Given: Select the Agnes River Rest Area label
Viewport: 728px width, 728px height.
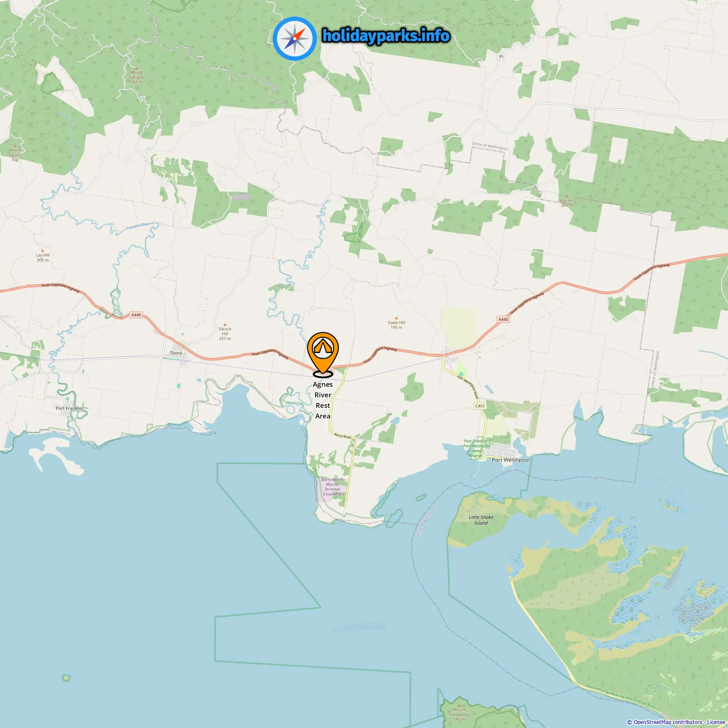Looking at the screenshot, I should (x=323, y=400).
